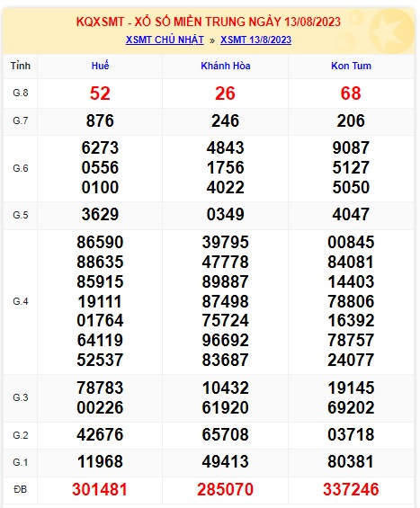Image resolution: width=420 pixels, height=508 pixels.
Task: Click Kon Tum G.2 number 03718
Action: pos(351,434)
